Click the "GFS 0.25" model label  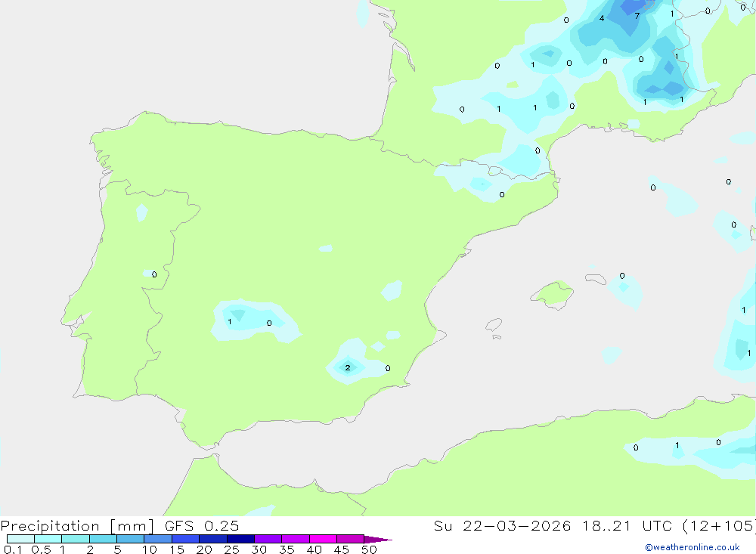pyautogui.click(x=202, y=526)
